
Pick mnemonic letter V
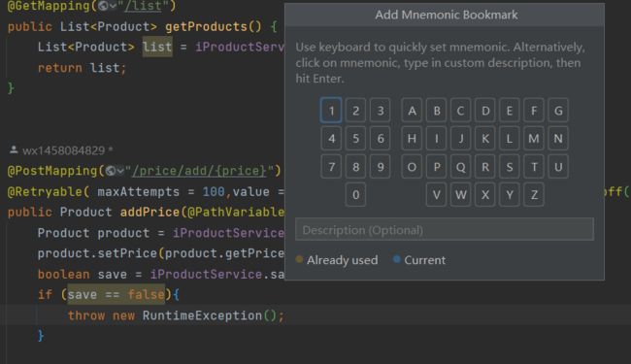click(436, 195)
